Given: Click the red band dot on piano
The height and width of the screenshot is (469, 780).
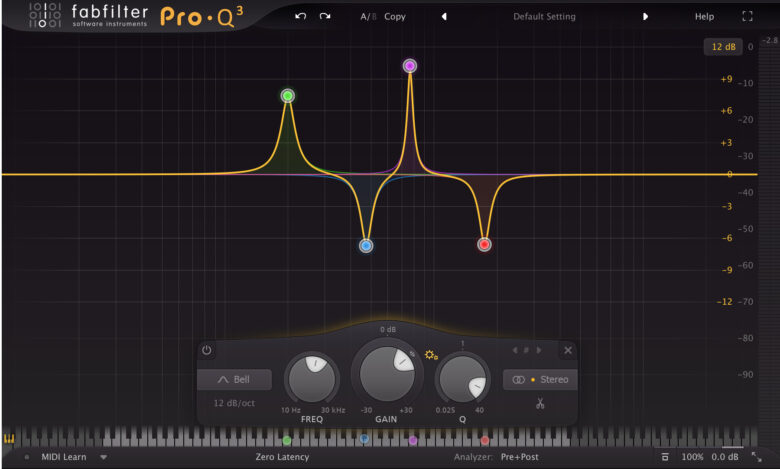Looking at the screenshot, I should coord(485,440).
